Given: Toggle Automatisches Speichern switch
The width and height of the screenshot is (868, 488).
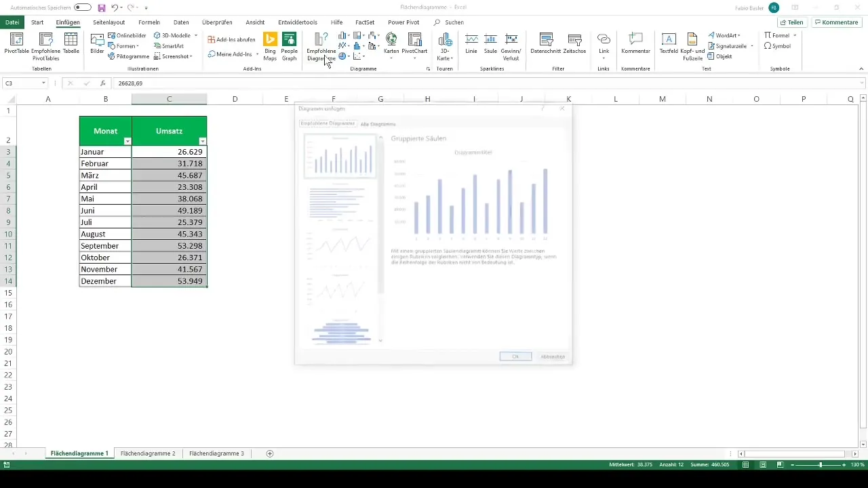Looking at the screenshot, I should pyautogui.click(x=83, y=7).
